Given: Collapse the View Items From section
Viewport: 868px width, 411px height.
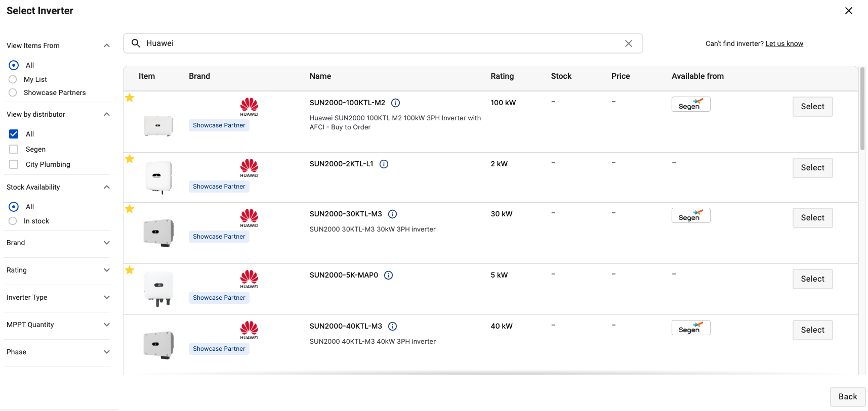Looking at the screenshot, I should pos(107,45).
